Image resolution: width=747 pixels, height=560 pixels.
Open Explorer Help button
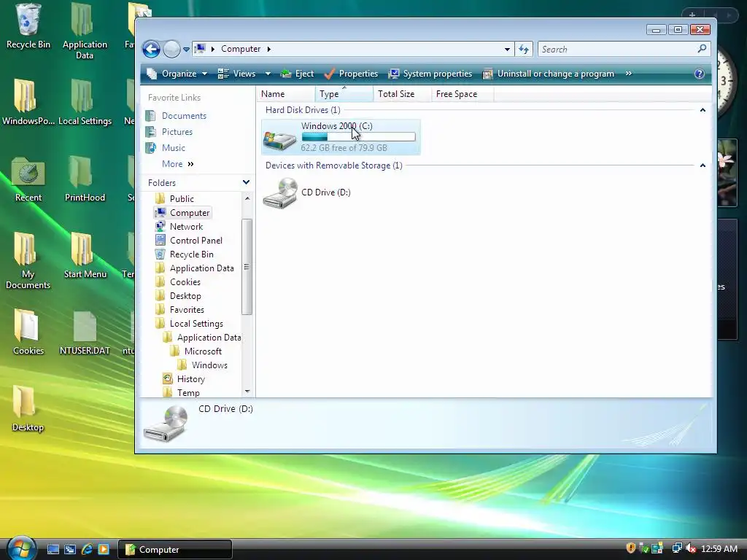coord(700,74)
